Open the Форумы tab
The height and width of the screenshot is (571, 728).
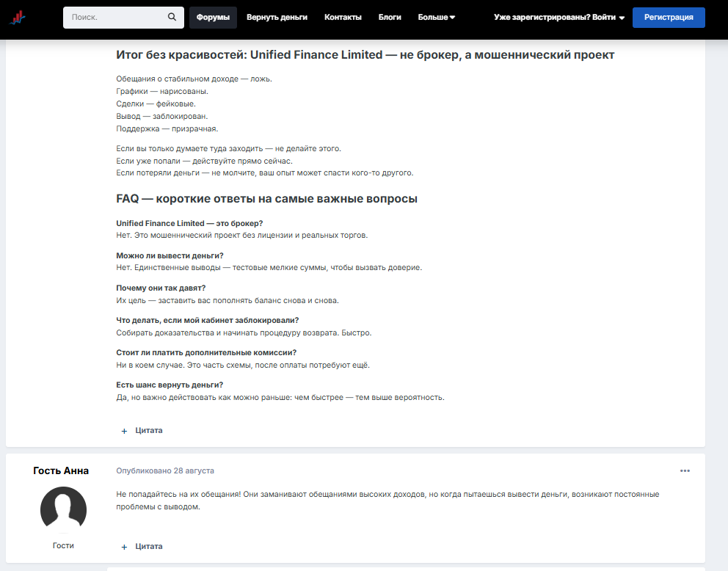tap(213, 17)
